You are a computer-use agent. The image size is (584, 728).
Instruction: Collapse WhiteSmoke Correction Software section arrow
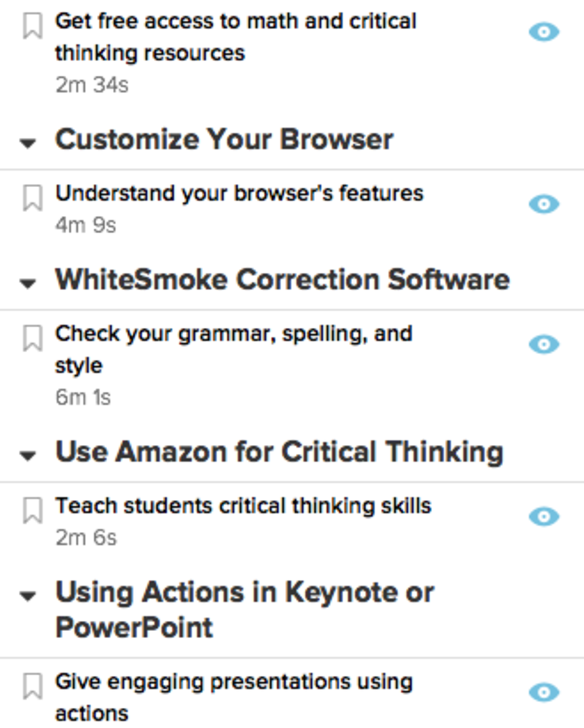pyautogui.click(x=28, y=283)
